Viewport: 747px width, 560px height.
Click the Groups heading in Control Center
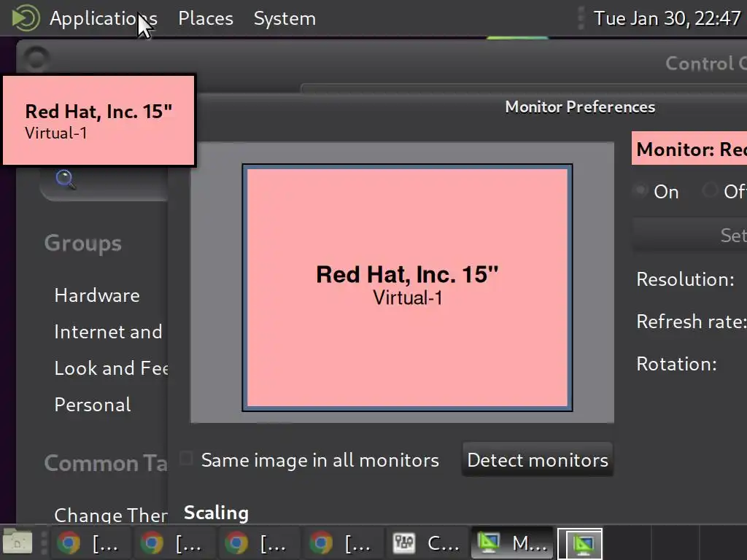click(x=83, y=244)
